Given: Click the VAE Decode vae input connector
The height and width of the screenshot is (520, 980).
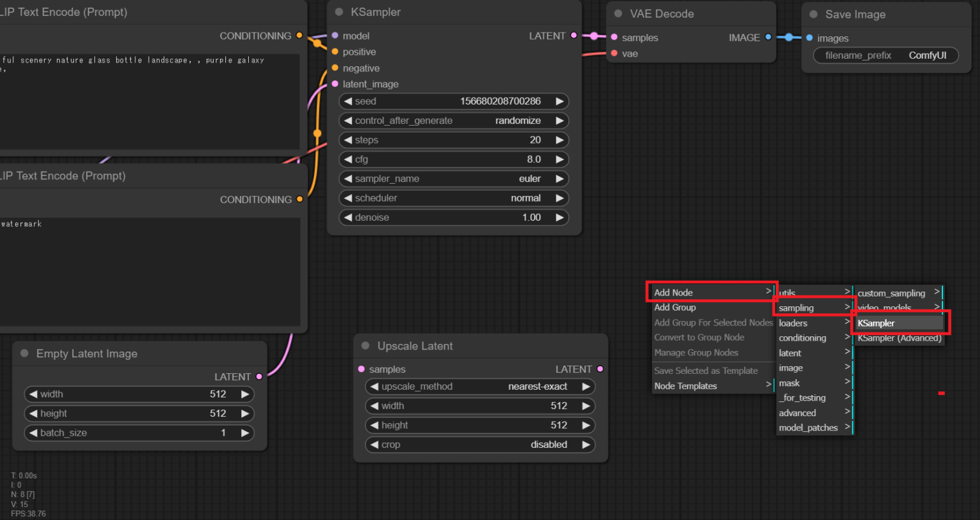Looking at the screenshot, I should [614, 54].
